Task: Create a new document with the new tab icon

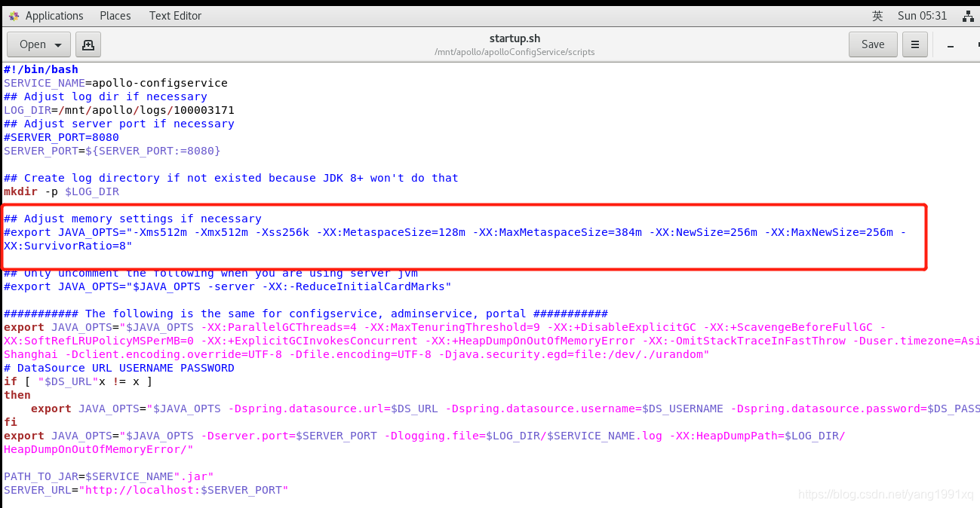Action: [88, 44]
